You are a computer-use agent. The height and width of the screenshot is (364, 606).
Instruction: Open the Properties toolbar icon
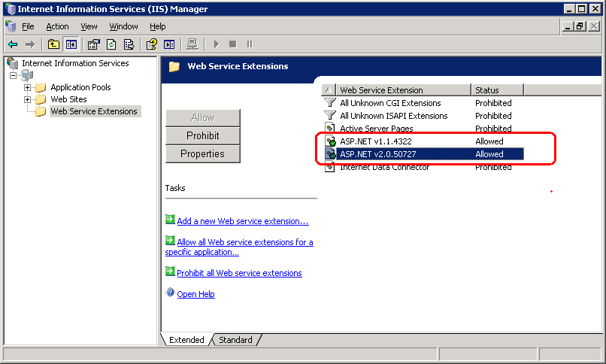(x=93, y=44)
